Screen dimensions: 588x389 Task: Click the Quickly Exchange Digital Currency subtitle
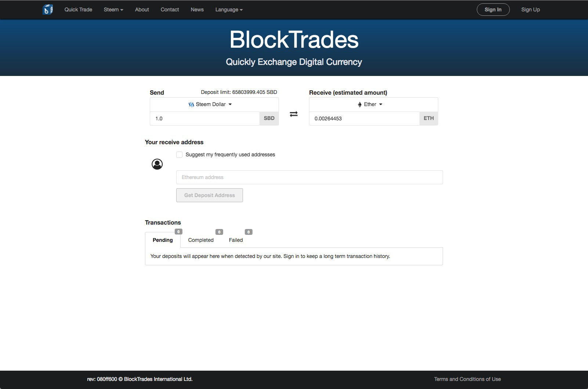(x=294, y=62)
